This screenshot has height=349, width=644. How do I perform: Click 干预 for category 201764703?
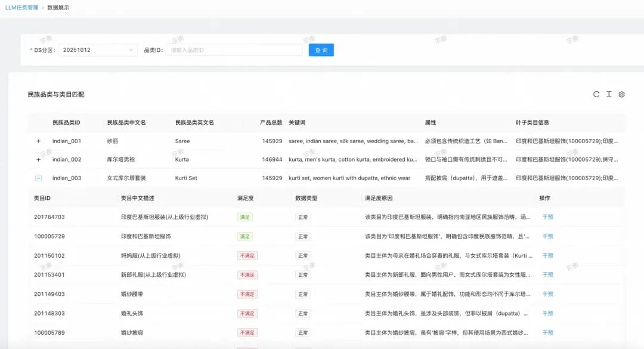[x=548, y=217]
